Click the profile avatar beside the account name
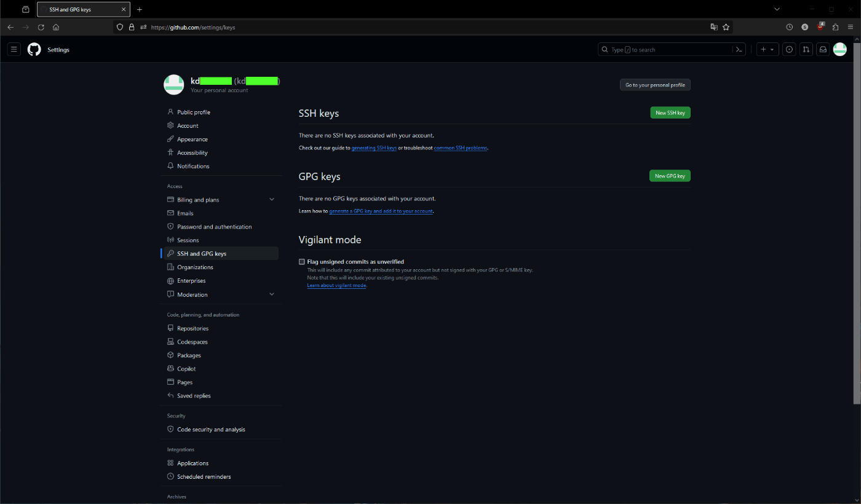The height and width of the screenshot is (504, 861). (174, 85)
